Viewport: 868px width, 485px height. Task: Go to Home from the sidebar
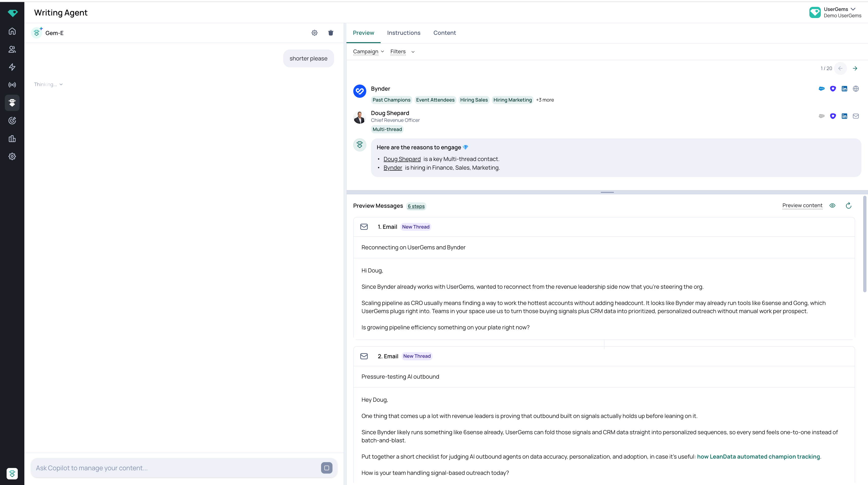[12, 31]
